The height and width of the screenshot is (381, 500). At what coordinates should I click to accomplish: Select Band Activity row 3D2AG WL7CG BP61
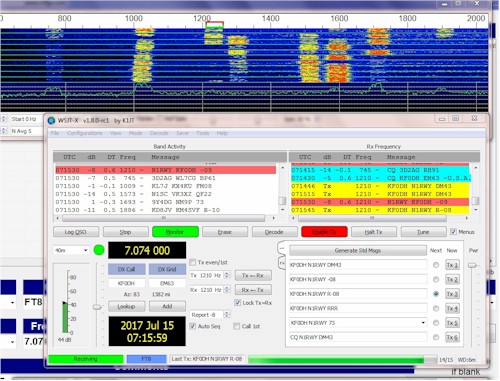pos(166,178)
